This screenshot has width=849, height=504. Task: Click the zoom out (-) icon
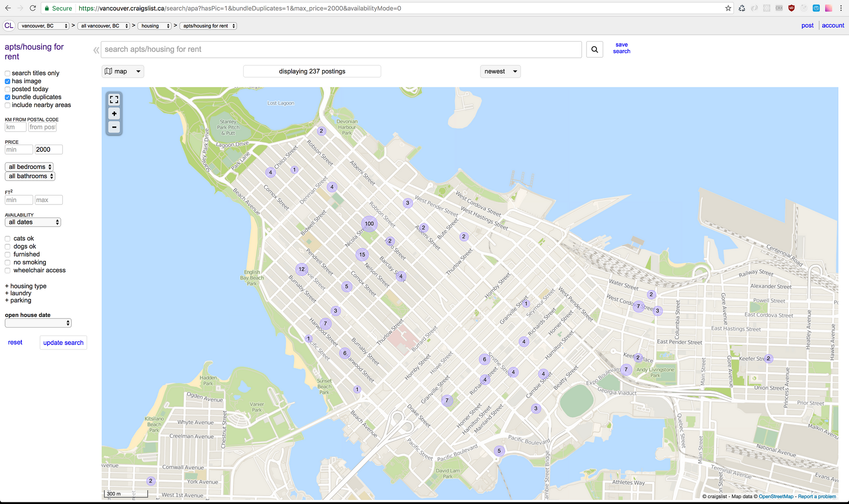114,126
